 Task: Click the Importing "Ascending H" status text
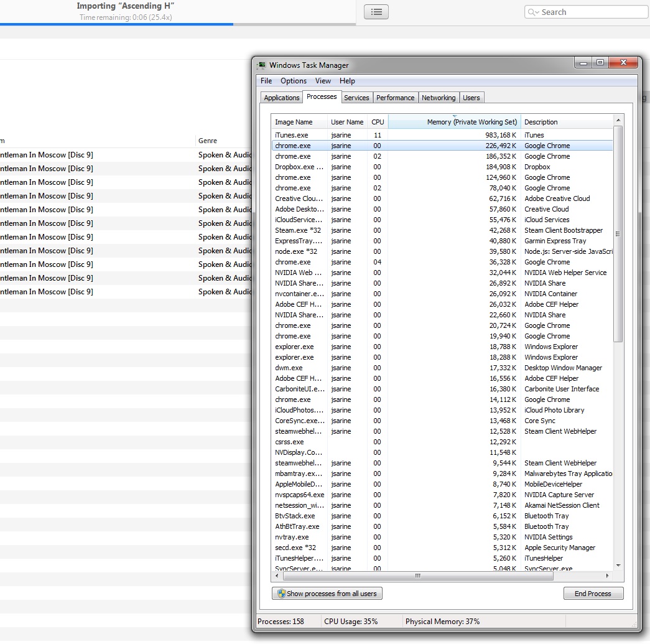(x=125, y=6)
